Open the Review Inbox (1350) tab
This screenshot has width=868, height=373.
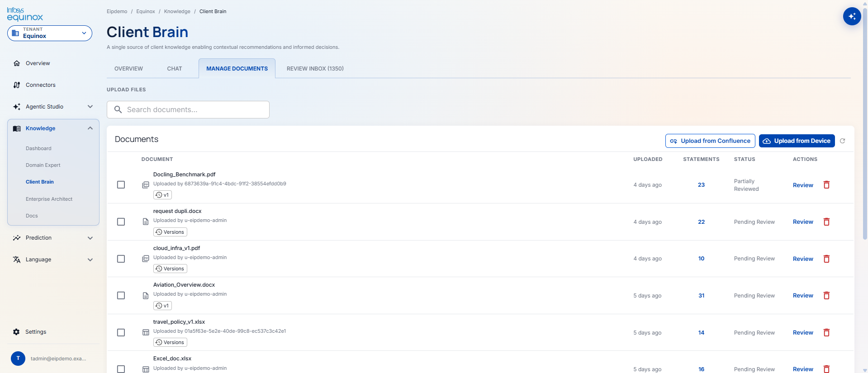(315, 69)
